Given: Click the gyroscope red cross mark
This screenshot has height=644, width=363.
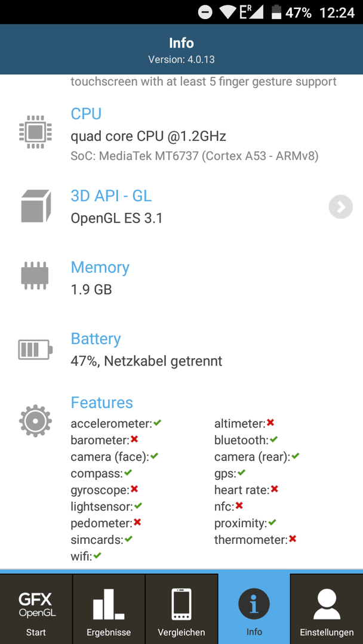Looking at the screenshot, I should [x=134, y=489].
